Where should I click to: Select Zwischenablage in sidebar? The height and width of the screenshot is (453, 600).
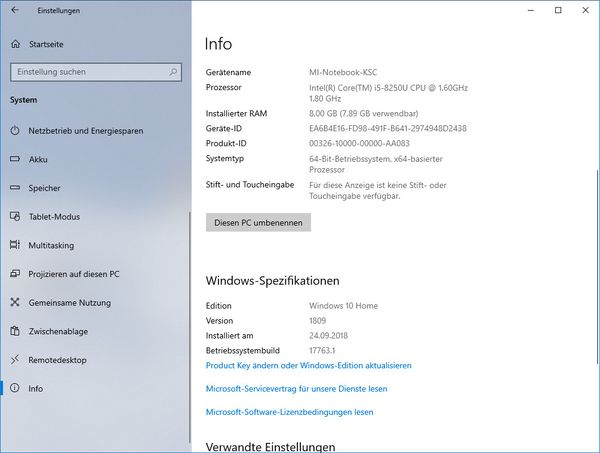(95, 331)
